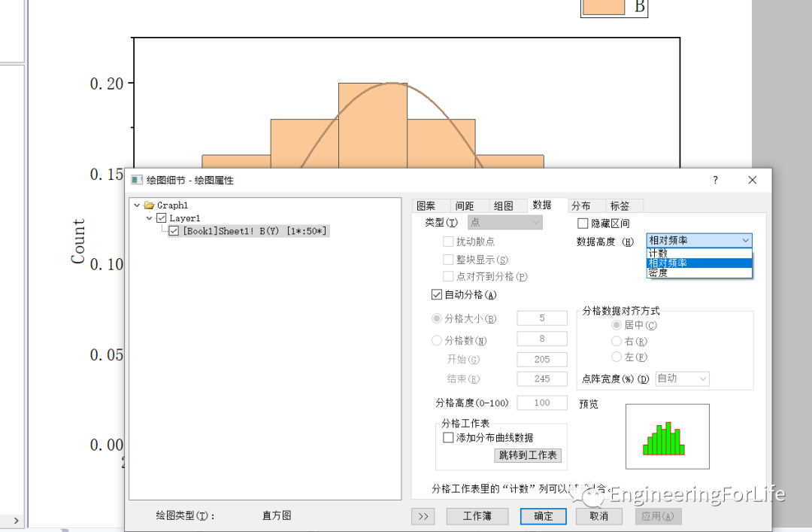Click the 0.20 axis tick label
The height and width of the screenshot is (532, 812).
tap(107, 84)
